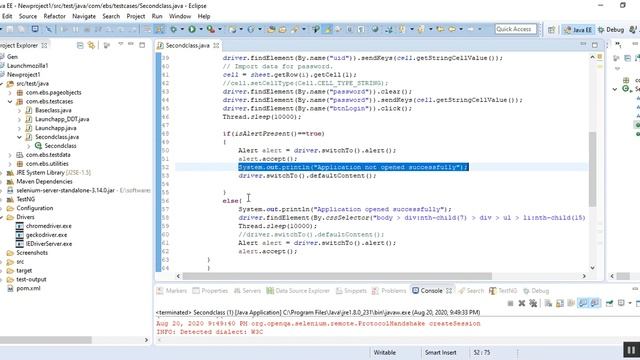Viewport: 640px width, 360px height.
Task: Click the pause button at bottom right corner
Action: pos(631,350)
